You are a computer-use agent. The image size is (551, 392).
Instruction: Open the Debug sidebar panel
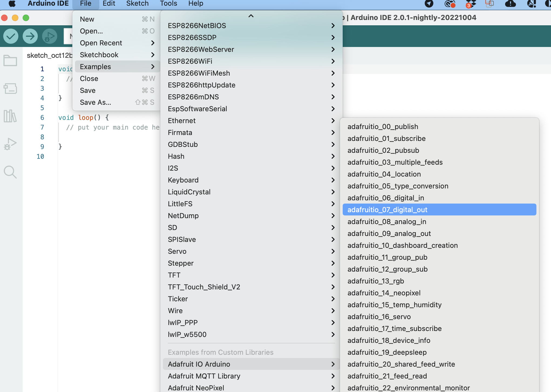[x=10, y=144]
